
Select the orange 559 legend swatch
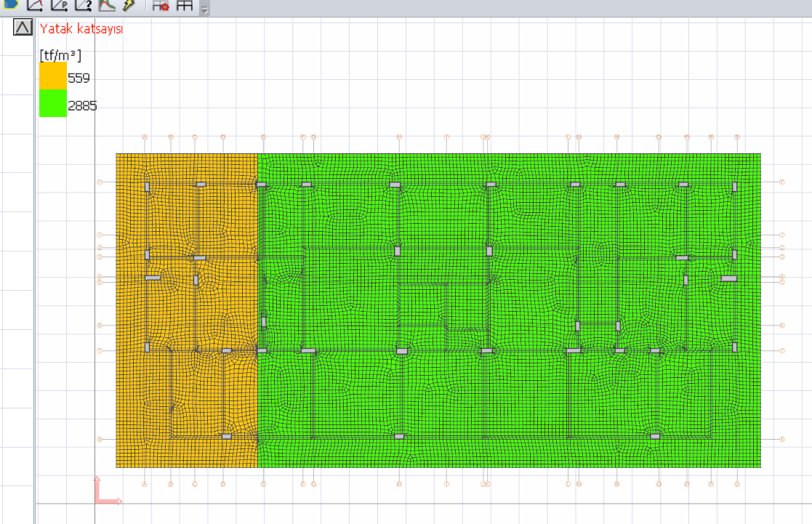coord(52,77)
